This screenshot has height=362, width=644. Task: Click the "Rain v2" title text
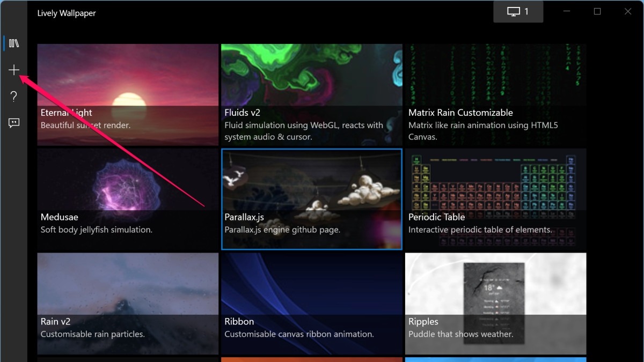pos(56,322)
